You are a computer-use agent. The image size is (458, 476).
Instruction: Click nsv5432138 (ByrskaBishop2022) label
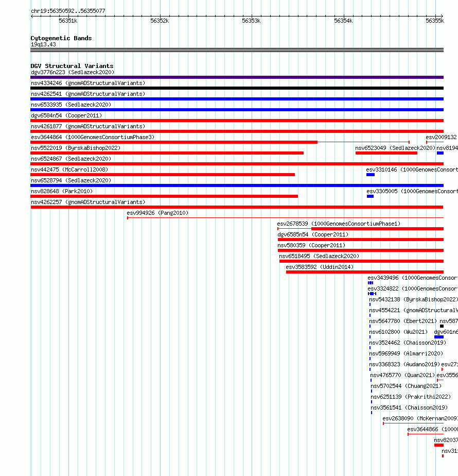point(413,300)
